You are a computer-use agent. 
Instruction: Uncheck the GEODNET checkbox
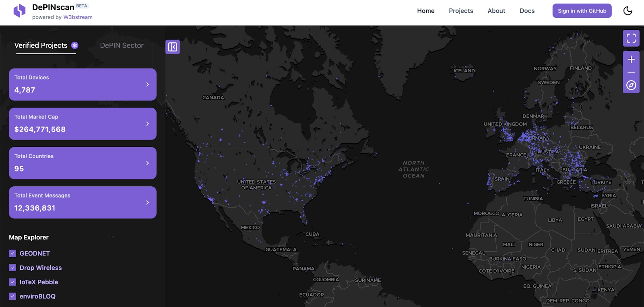(x=12, y=253)
